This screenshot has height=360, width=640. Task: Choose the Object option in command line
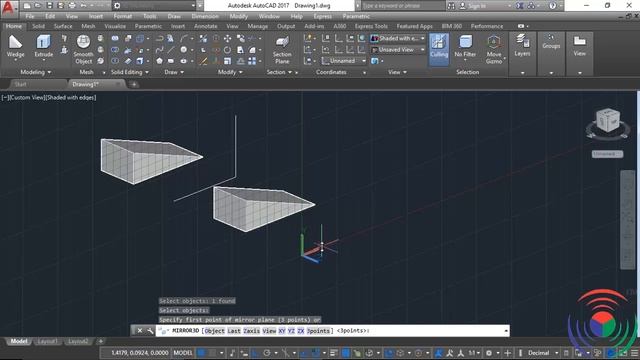(214, 331)
